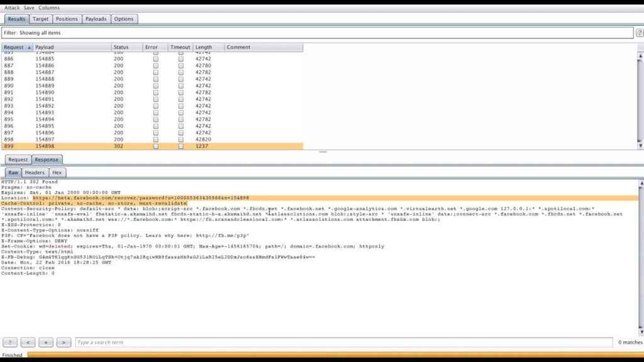Open the Columns menu

pos(49,8)
